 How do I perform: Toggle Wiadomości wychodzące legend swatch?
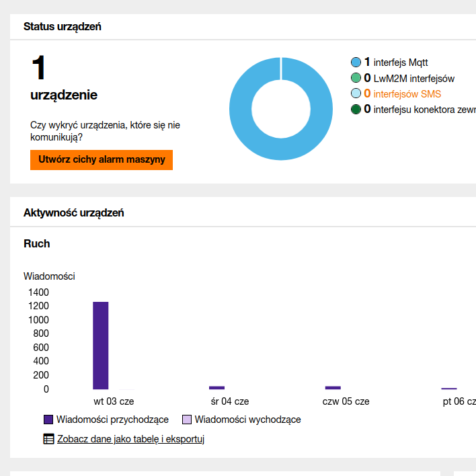pyautogui.click(x=187, y=420)
